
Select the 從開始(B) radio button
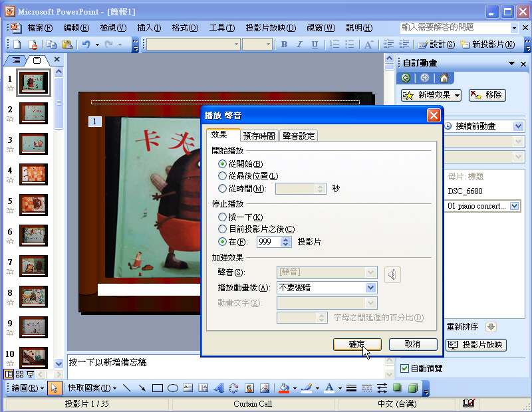(222, 164)
